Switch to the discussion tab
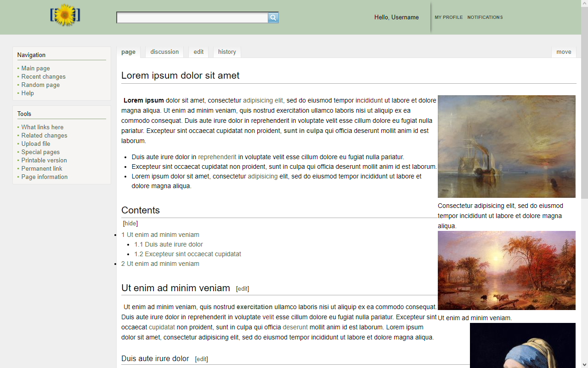Screen dimensions: 588x368 164,52
